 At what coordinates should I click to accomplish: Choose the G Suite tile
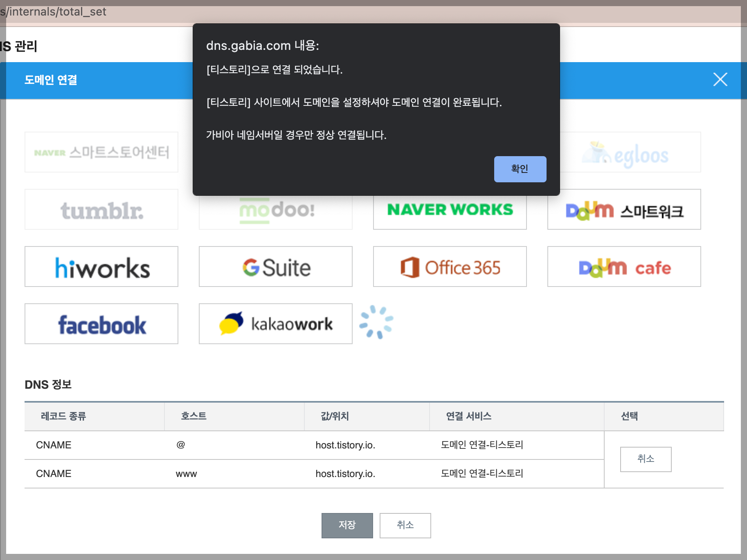pyautogui.click(x=276, y=267)
